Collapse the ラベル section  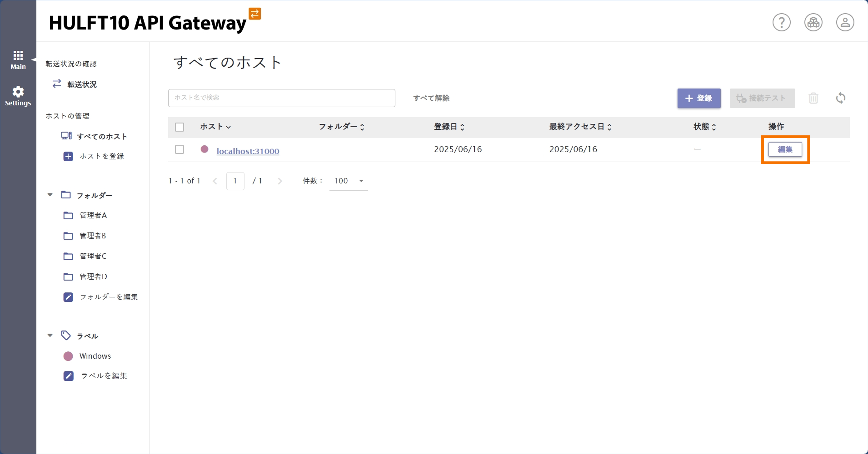(50, 336)
